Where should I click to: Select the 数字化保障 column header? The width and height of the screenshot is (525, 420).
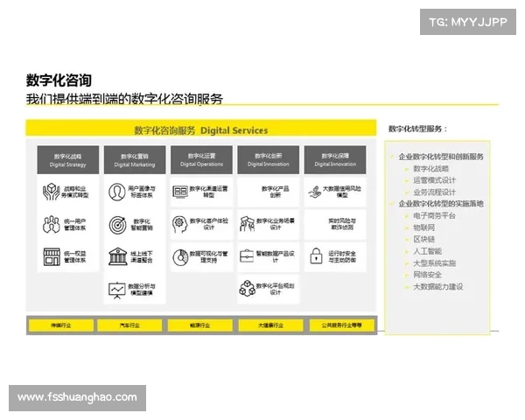pos(335,160)
